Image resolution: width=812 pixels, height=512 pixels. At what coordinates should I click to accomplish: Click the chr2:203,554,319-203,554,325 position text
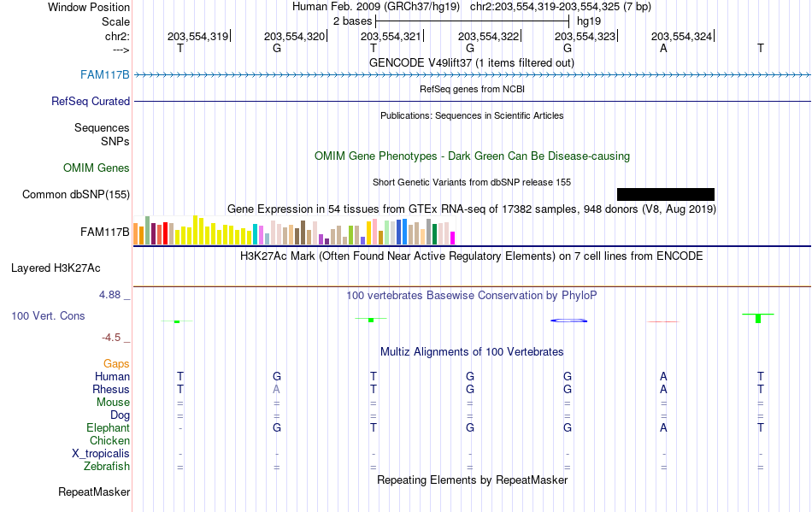point(561,7)
